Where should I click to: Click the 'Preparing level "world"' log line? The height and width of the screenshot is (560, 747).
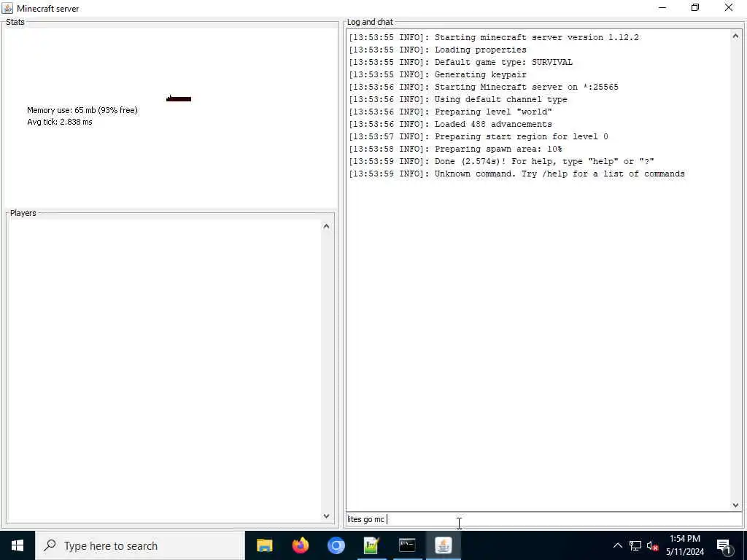click(x=450, y=112)
